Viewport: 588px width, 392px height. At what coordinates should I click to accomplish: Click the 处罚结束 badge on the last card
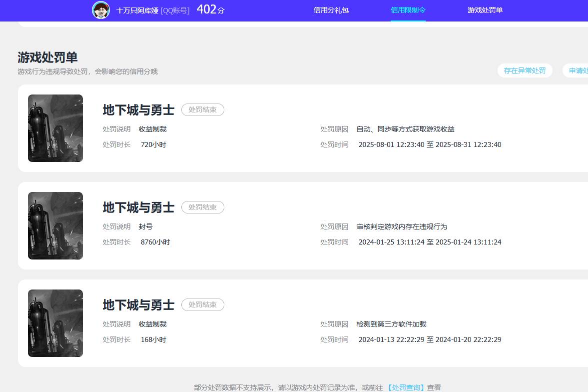(x=202, y=304)
